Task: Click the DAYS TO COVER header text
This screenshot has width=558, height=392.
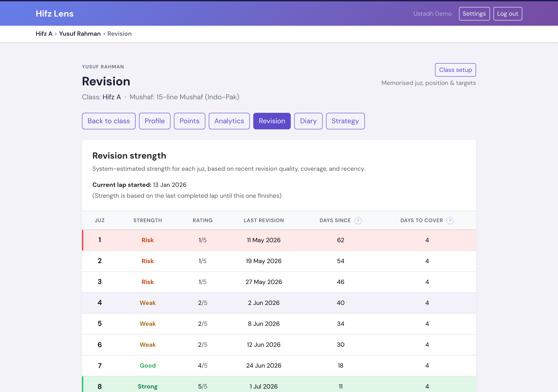Action: [421, 221]
